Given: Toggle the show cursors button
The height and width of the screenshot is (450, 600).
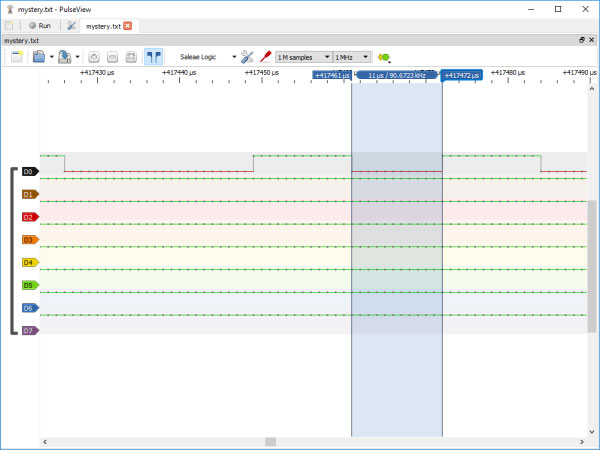Looking at the screenshot, I should pos(153,57).
